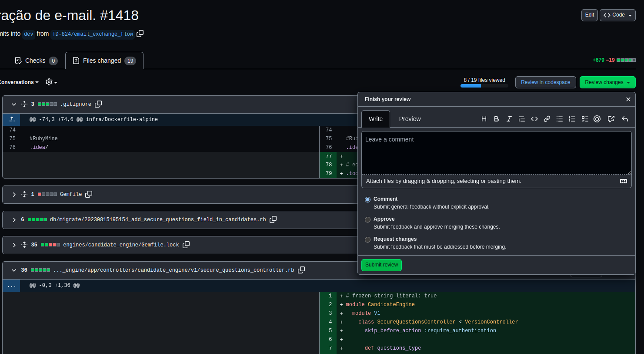Select the Request changes review option
The height and width of the screenshot is (354, 644).
coord(368,239)
